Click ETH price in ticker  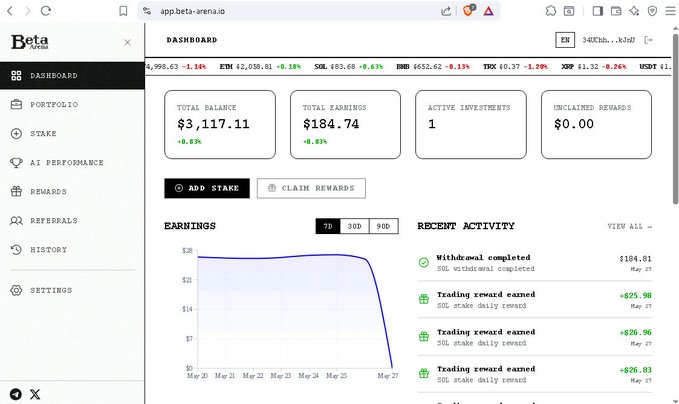click(260, 67)
